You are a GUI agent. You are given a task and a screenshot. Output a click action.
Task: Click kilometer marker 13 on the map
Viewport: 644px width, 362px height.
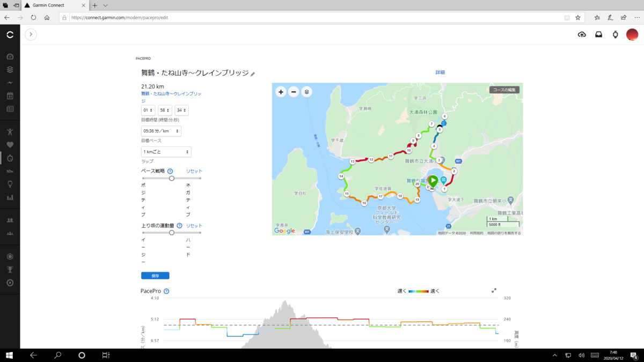click(x=353, y=161)
